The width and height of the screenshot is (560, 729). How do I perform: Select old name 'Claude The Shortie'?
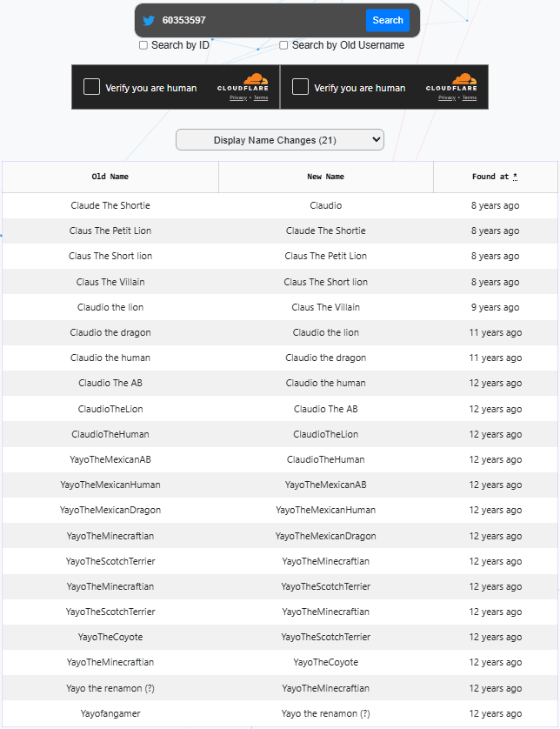[x=110, y=205]
